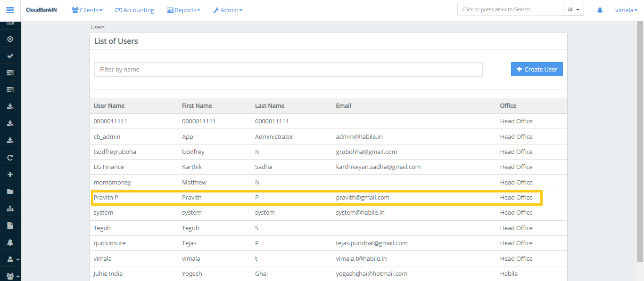This screenshot has height=281, width=644.
Task: Open the Admin dropdown menu
Action: pyautogui.click(x=228, y=9)
